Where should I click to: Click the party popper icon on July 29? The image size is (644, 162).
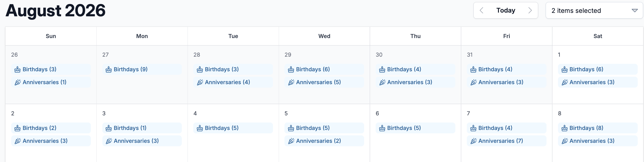point(291,82)
